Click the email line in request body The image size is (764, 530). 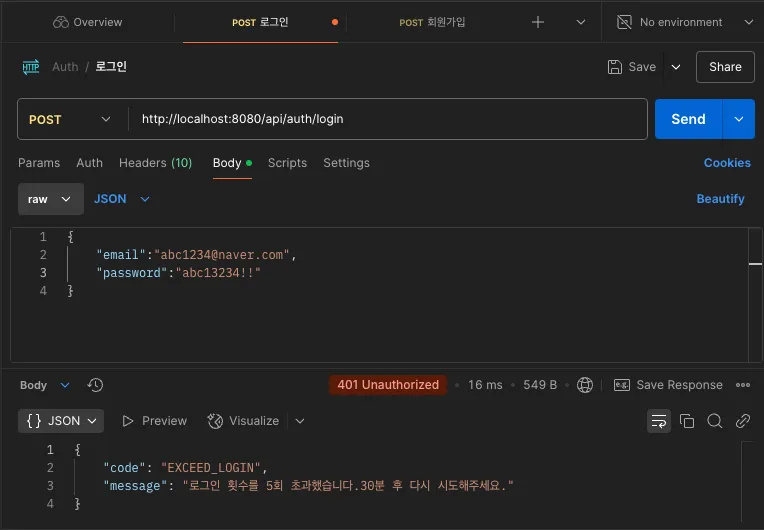[x=196, y=255]
